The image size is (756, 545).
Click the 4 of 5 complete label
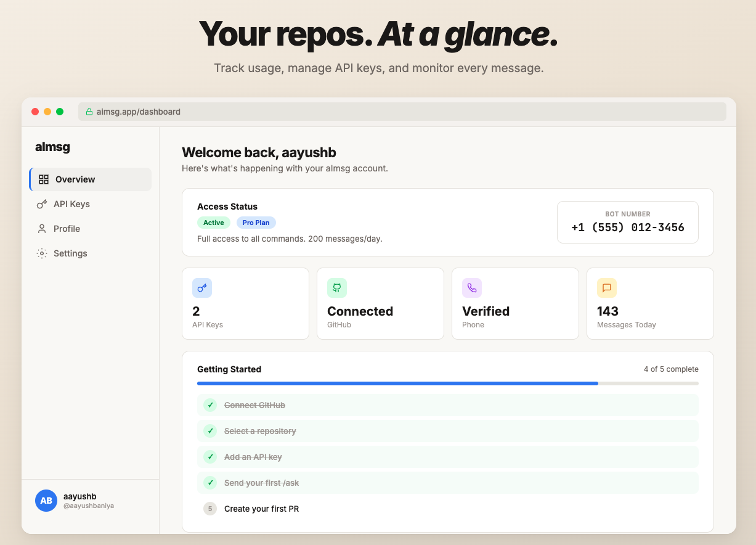pyautogui.click(x=671, y=369)
